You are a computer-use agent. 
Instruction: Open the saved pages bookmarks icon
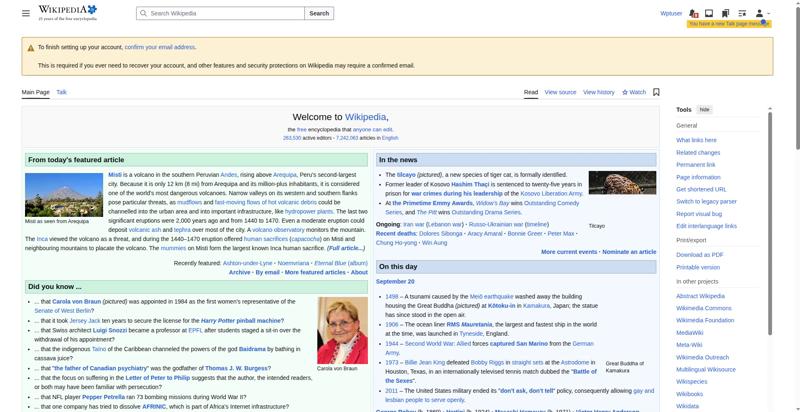pyautogui.click(x=725, y=13)
